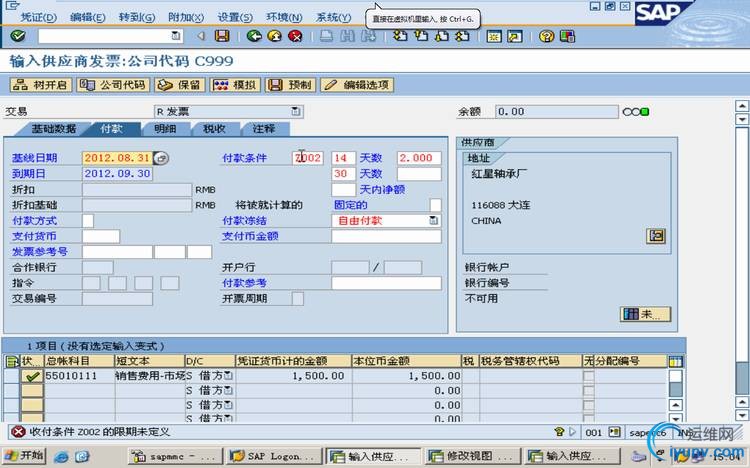Click the 付款参考 input field
Viewport: 750px width, 468px height.
point(386,283)
